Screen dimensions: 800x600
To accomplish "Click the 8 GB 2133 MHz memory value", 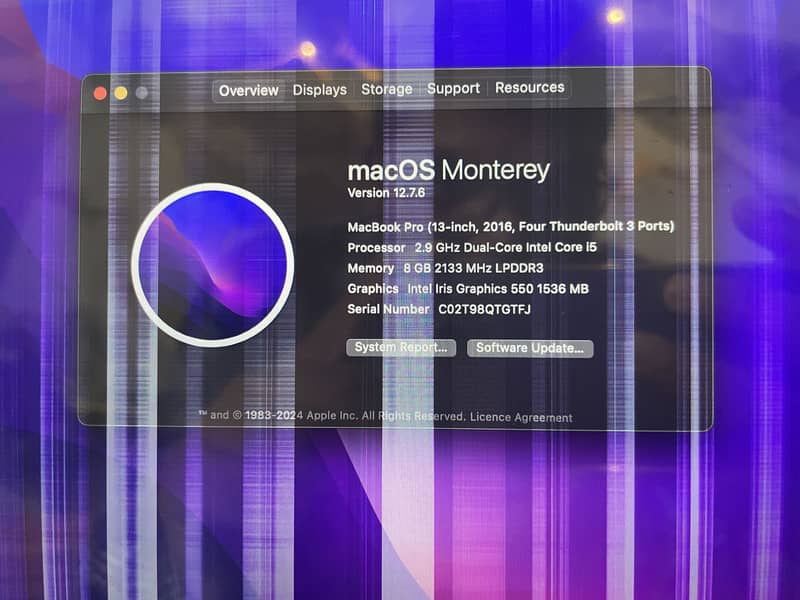I will (x=473, y=268).
